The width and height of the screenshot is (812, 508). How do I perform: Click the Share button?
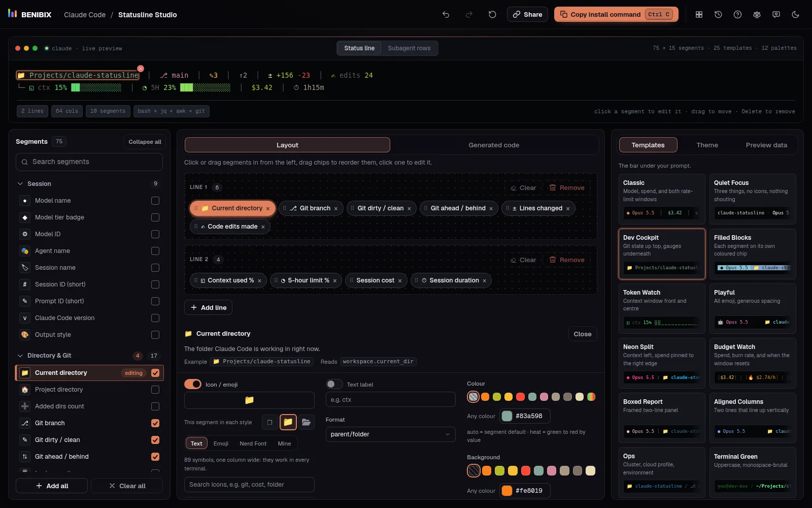click(527, 14)
